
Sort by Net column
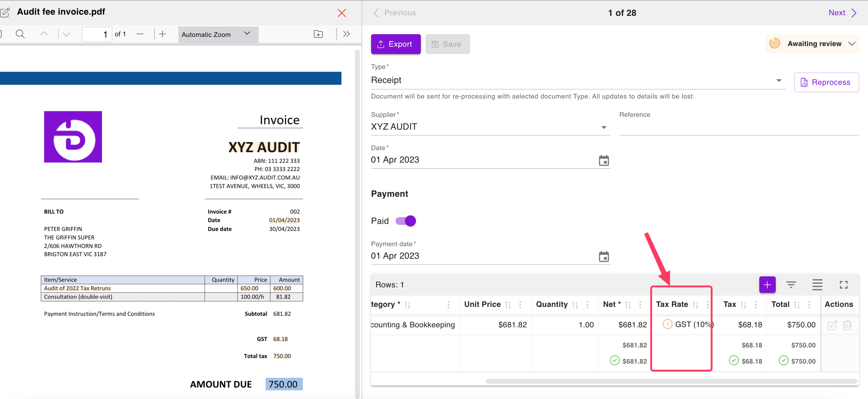tap(628, 305)
